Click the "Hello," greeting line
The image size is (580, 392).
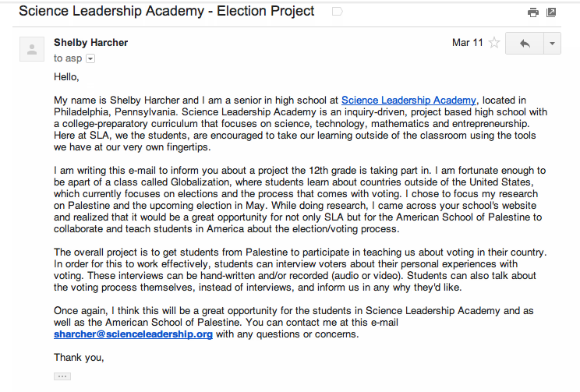coord(67,76)
